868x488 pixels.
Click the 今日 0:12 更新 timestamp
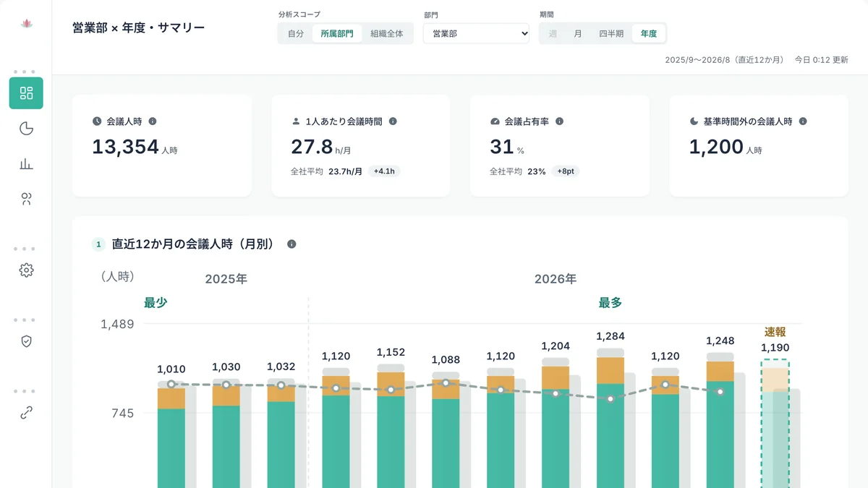[x=822, y=60]
